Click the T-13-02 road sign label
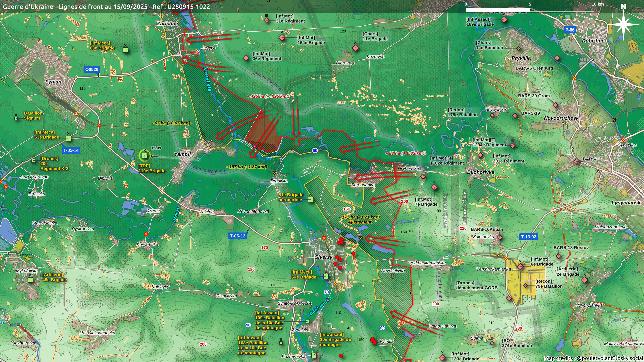 (x=528, y=237)
